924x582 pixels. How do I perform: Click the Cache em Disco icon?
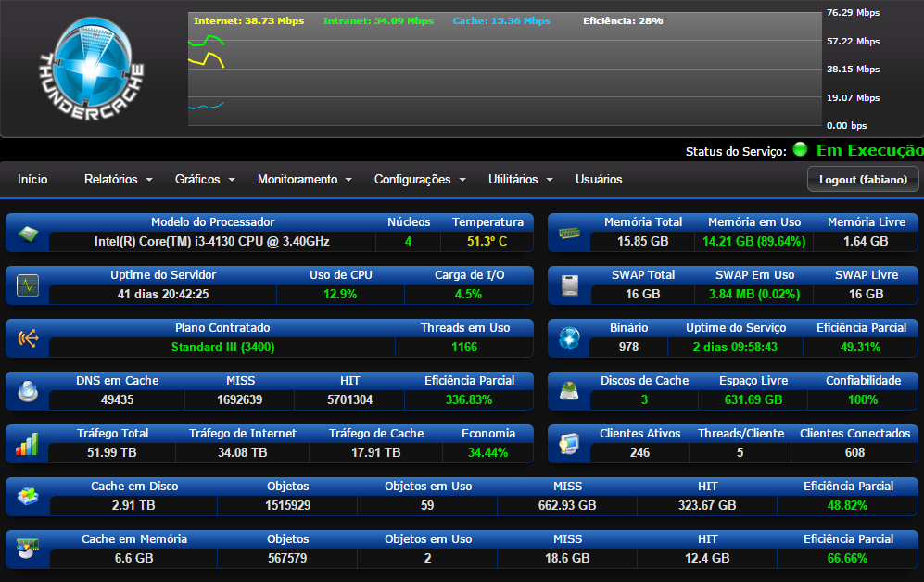pos(28,497)
